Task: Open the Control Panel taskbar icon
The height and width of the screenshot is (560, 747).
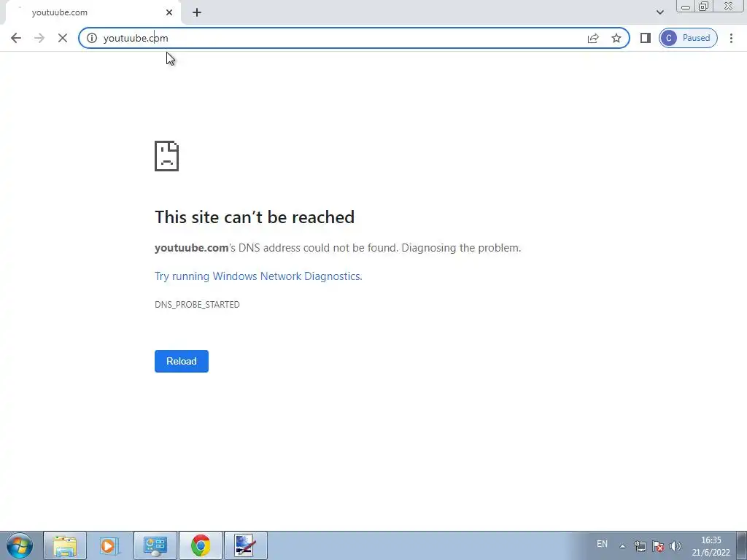Action: pyautogui.click(x=155, y=545)
